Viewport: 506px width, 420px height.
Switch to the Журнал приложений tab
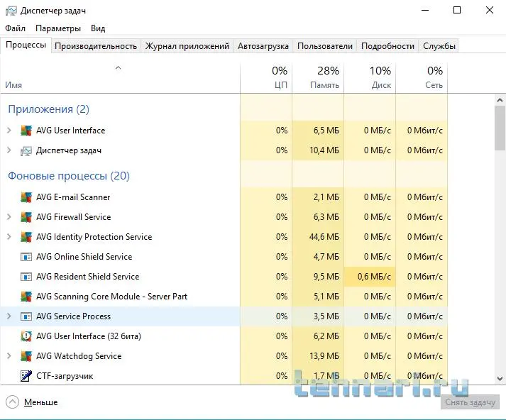[x=187, y=46]
